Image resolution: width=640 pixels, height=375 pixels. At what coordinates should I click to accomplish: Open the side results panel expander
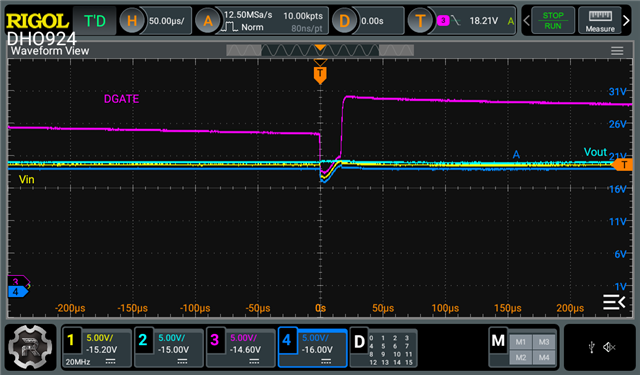pos(614,302)
